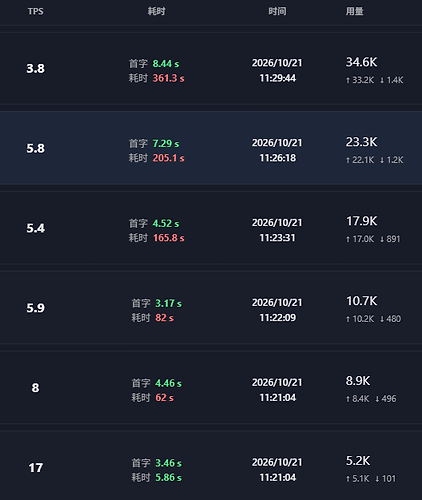Select the TPS value 8
This screenshot has height=500, width=422.
point(35,388)
